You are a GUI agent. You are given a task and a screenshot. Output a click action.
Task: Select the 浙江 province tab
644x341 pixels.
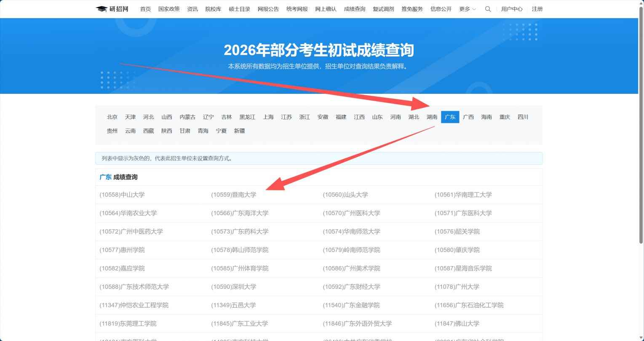[x=305, y=117]
